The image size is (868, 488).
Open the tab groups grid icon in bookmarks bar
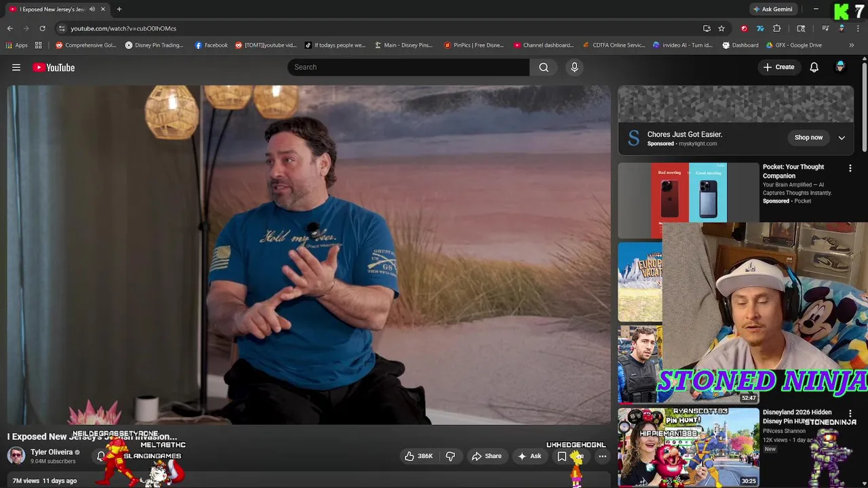click(39, 45)
